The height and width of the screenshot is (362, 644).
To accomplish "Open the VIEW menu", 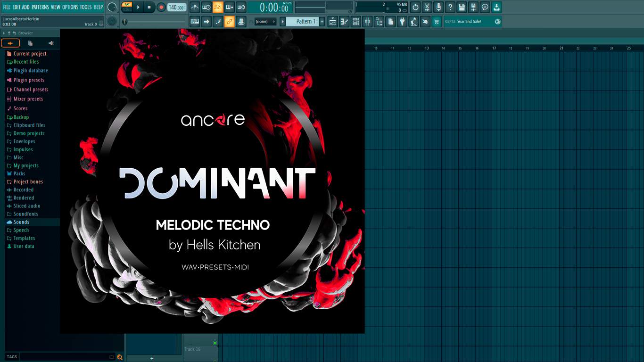I will 56,7.
